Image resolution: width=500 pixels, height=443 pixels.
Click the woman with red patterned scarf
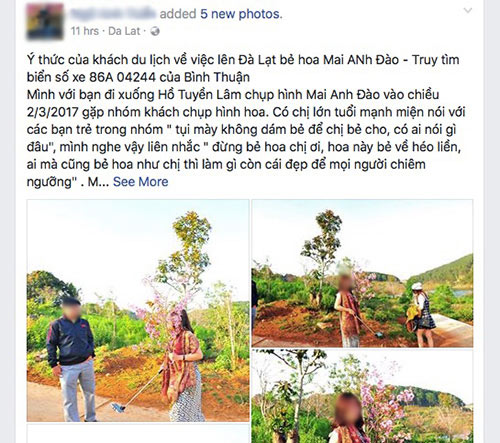(183, 365)
